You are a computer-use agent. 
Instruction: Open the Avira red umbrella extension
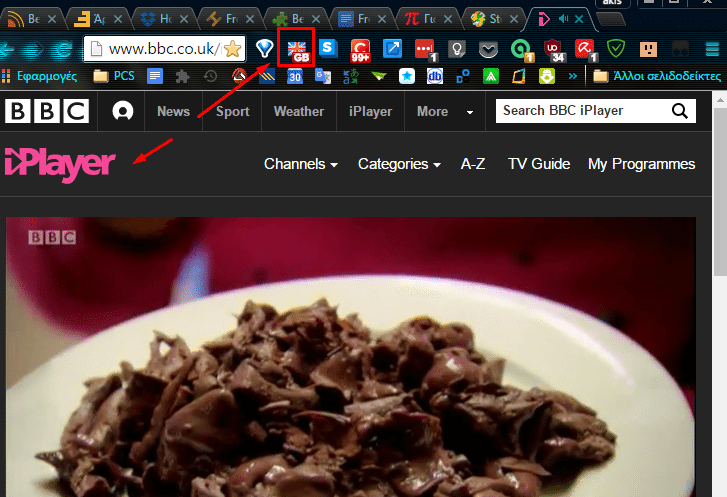(x=586, y=50)
